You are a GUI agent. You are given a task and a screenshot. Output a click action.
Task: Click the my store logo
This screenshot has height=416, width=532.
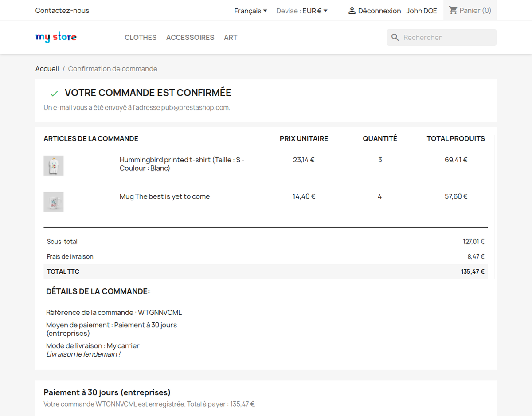tap(56, 37)
